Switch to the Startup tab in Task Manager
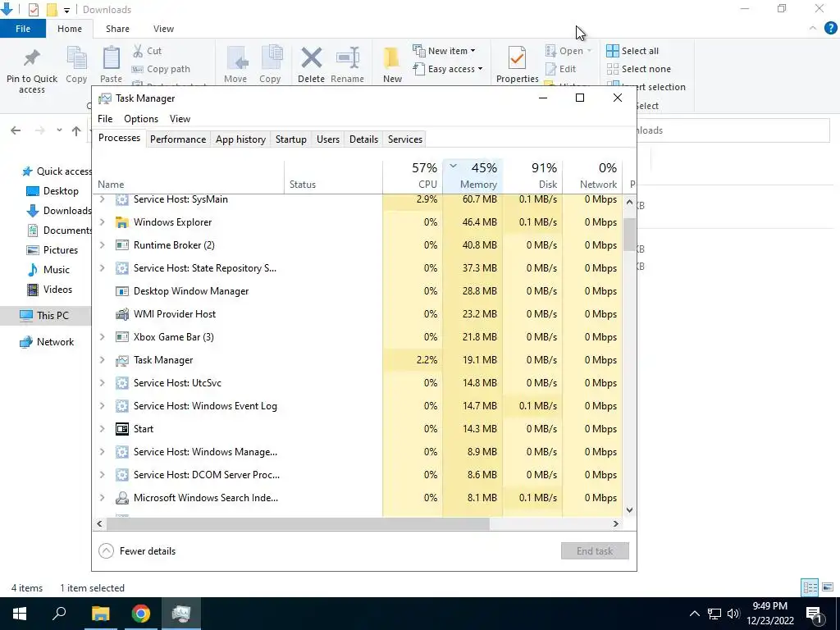Viewport: 840px width, 630px height. 291,139
